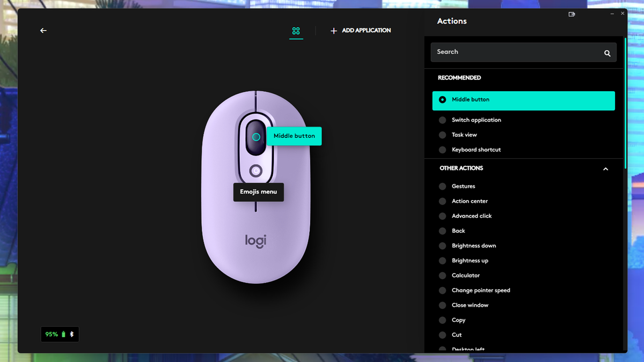Click the battery indicator icon
Screen dimensions: 644x362
coord(62,334)
